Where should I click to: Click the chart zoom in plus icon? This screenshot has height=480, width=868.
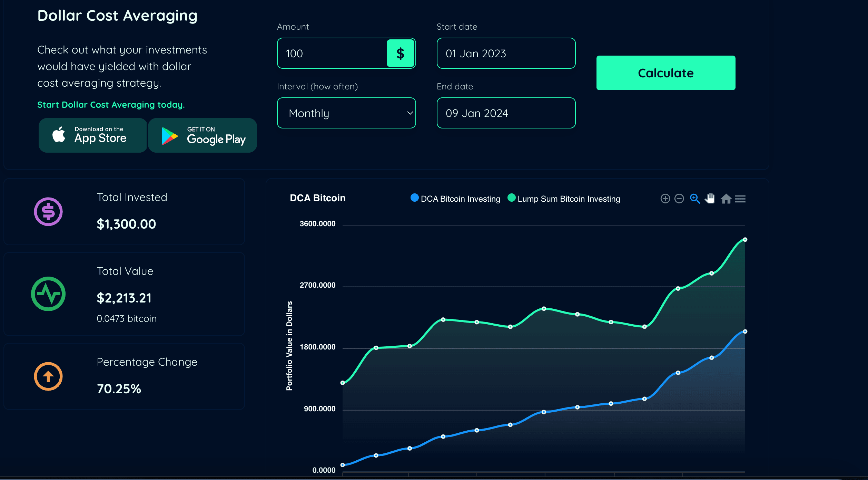tap(665, 199)
